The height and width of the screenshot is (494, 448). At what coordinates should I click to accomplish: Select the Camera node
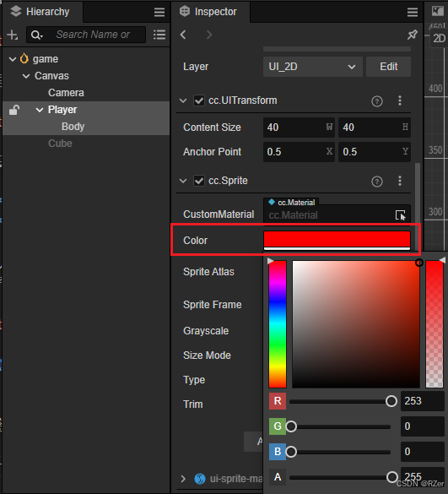pyautogui.click(x=66, y=93)
